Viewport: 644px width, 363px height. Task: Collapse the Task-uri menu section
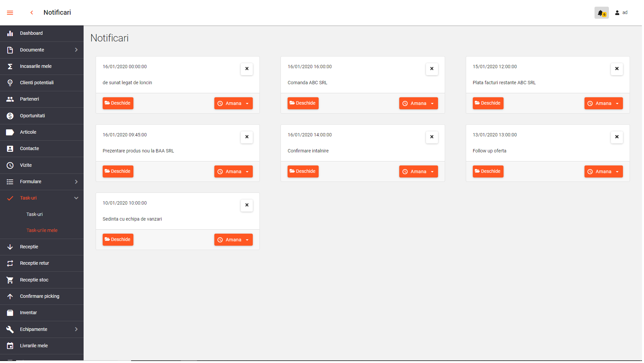77,199
